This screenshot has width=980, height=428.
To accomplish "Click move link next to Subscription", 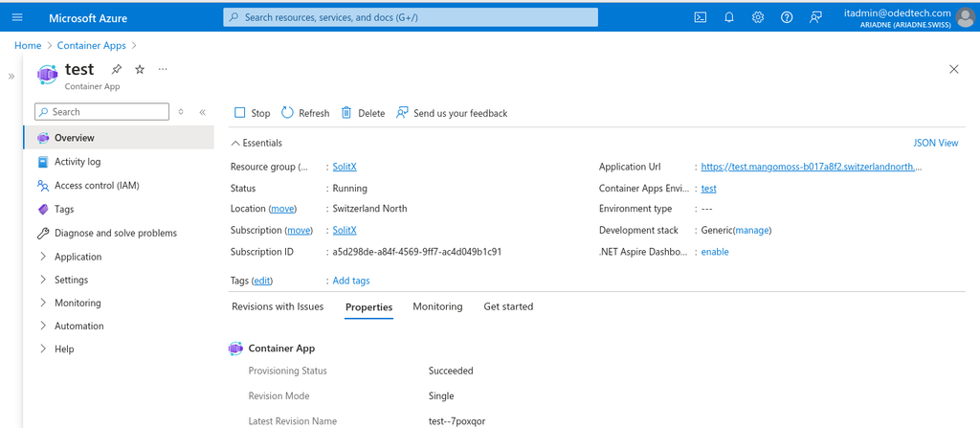I will (x=299, y=230).
